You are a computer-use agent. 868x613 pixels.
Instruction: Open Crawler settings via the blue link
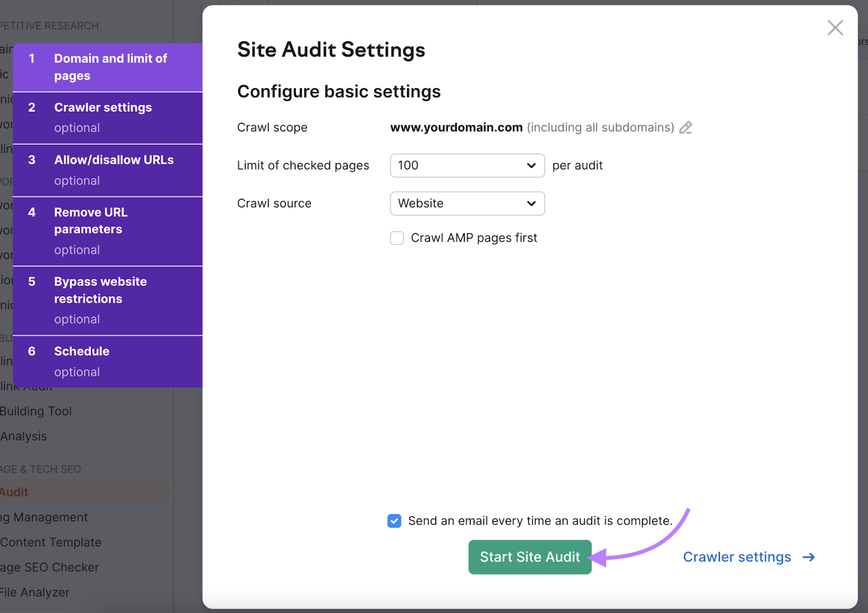click(x=737, y=557)
